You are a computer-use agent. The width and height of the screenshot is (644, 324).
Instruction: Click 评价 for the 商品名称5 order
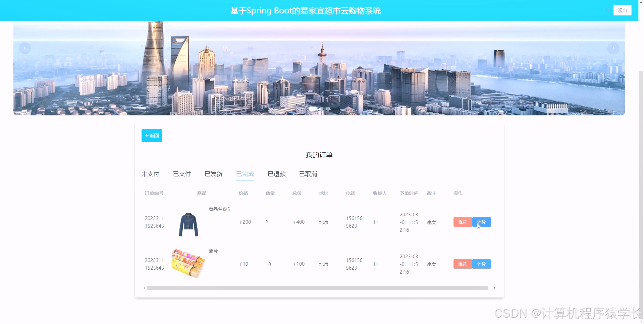pyautogui.click(x=482, y=222)
